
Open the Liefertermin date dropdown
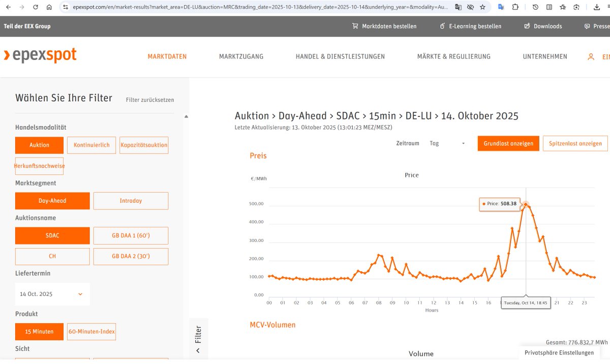coord(52,294)
